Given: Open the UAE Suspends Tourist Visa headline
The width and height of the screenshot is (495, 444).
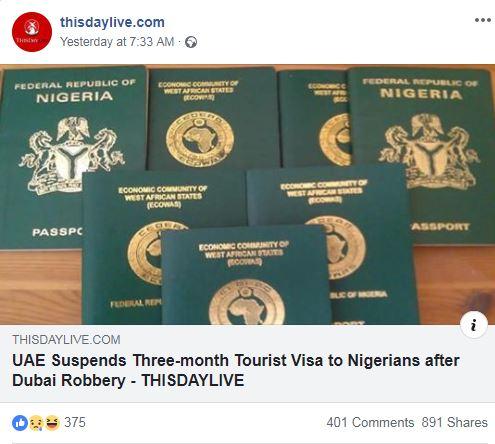Looking at the screenshot, I should coord(236,370).
